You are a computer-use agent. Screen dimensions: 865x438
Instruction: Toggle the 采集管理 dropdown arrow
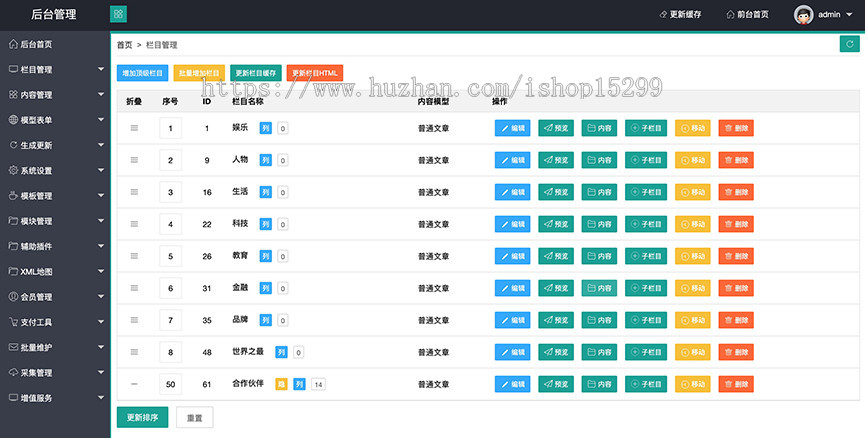[100, 372]
